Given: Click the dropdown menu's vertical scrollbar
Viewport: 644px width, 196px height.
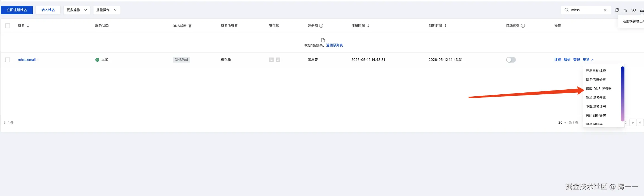Looking at the screenshot, I should [623, 94].
